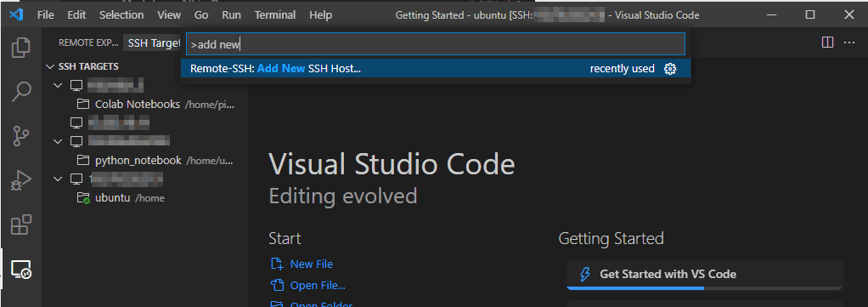Viewport: 868px width, 307px height.
Task: Open the Go menu
Action: (x=201, y=15)
